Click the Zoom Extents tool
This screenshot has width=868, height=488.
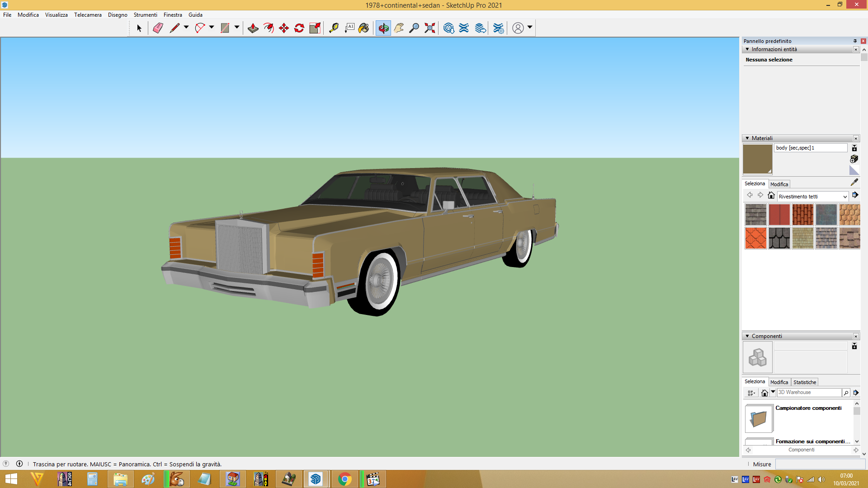430,28
